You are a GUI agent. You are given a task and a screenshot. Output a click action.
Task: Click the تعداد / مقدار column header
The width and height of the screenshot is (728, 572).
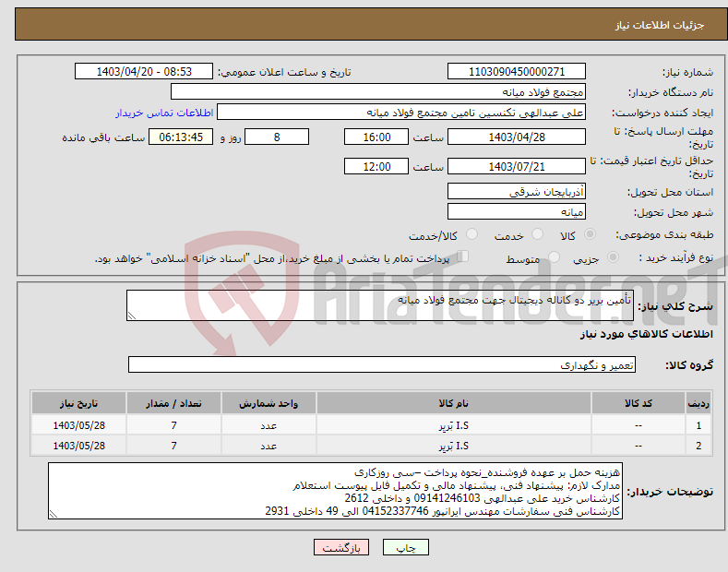[x=173, y=403]
